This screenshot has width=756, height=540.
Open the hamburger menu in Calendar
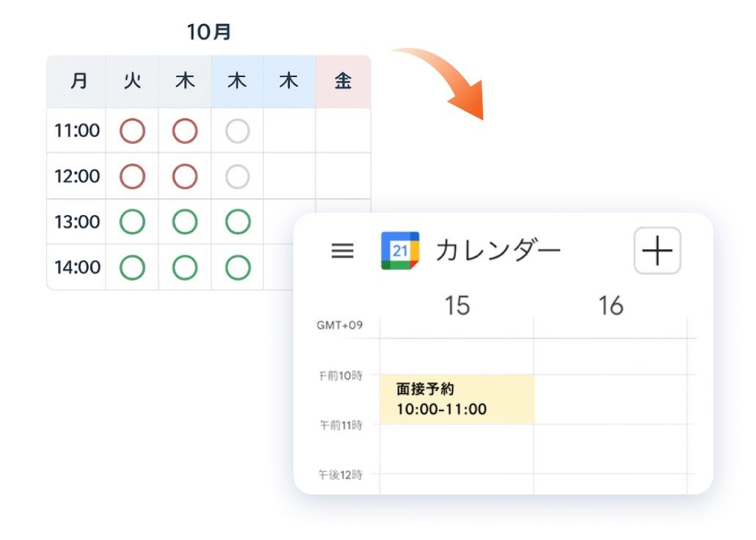pyautogui.click(x=343, y=251)
